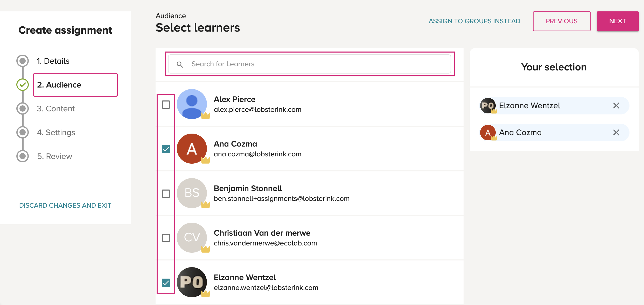Jump to step 5. Review

(54, 156)
